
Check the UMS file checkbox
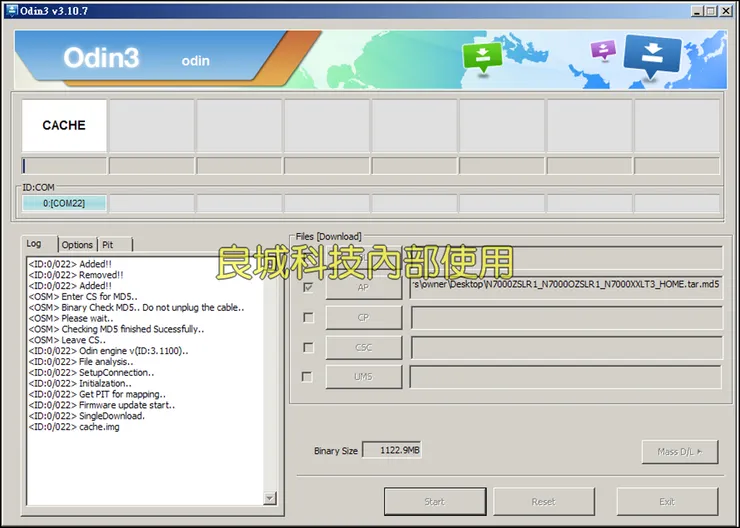[307, 377]
